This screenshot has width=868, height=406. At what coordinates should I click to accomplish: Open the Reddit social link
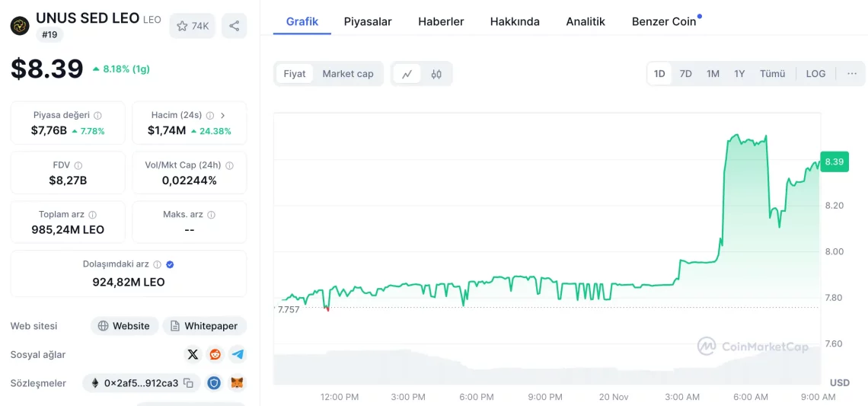(x=215, y=354)
